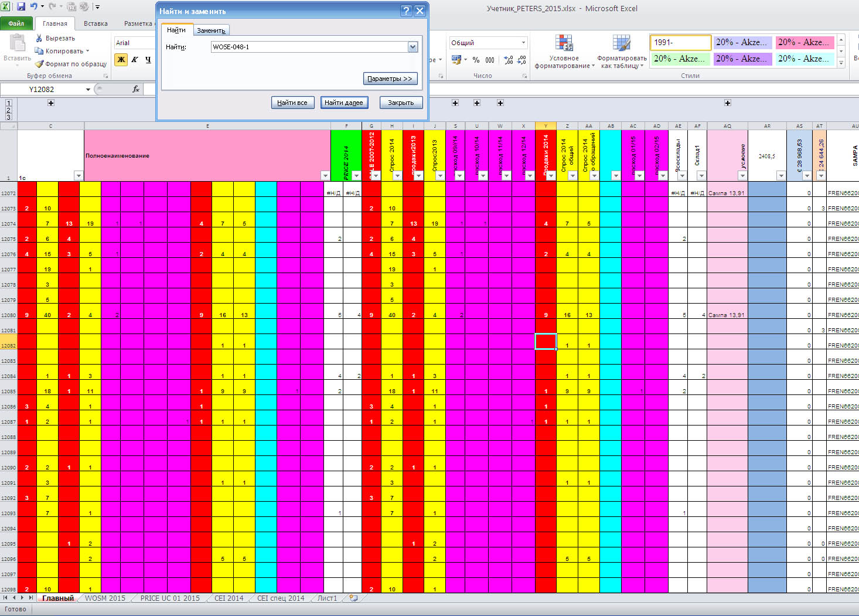
Task: Expand the grouped columns after column C
Action: coord(51,103)
